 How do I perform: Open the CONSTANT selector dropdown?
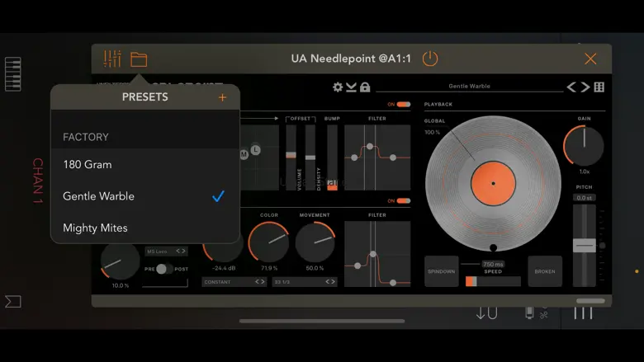234,282
